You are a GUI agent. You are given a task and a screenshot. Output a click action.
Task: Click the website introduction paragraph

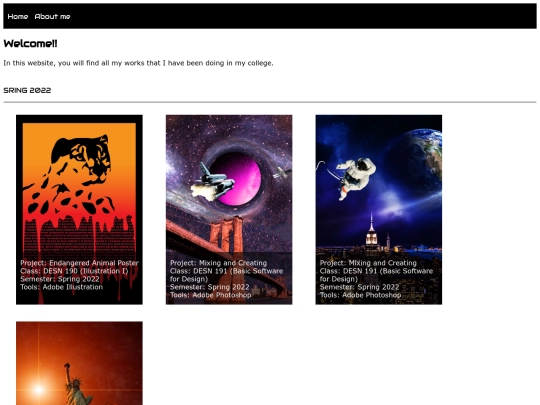pos(138,63)
